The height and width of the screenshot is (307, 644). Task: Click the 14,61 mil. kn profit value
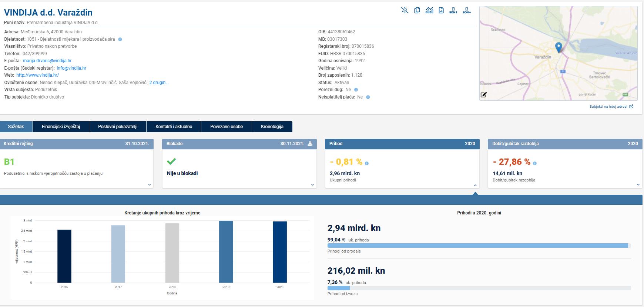click(507, 173)
